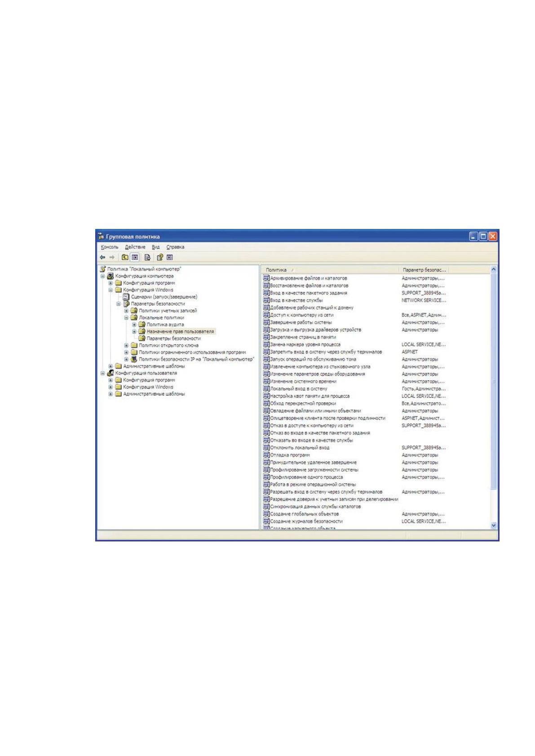Click the Политики безопасности IP node icon
This screenshot has height=756, width=535.
coord(134,359)
